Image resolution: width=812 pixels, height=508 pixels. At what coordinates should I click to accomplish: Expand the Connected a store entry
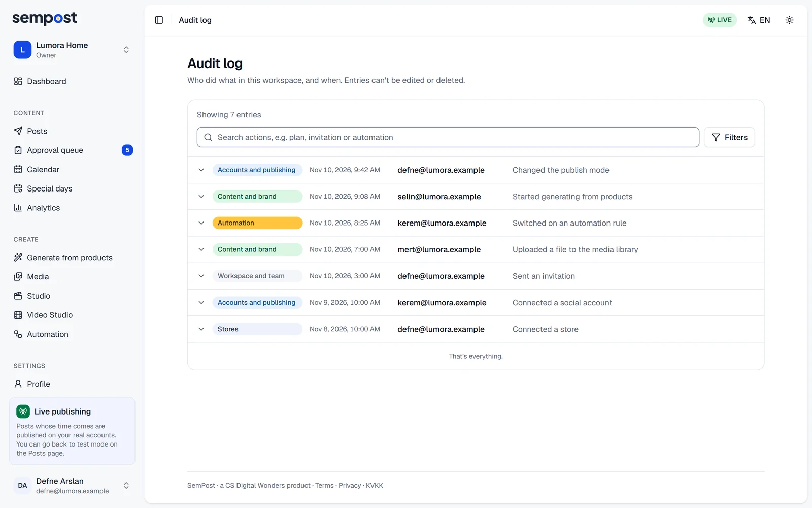point(201,329)
